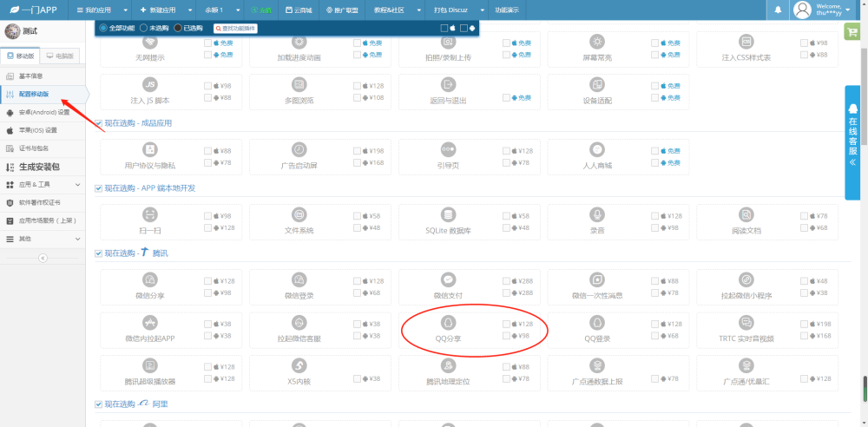Click the 多图浏览 plugin icon

299,85
